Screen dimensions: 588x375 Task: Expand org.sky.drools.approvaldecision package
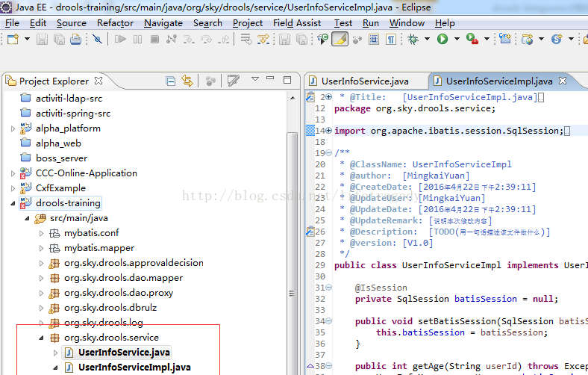pos(41,264)
